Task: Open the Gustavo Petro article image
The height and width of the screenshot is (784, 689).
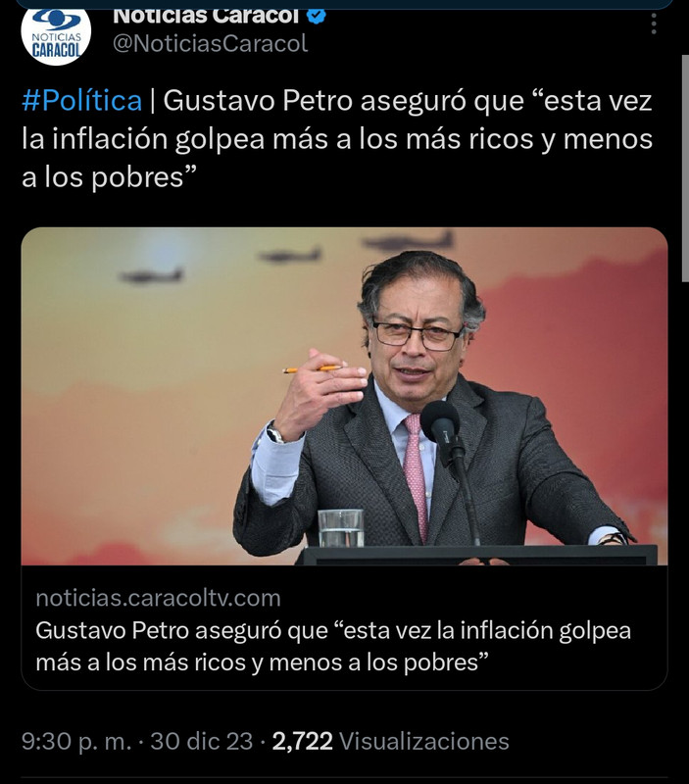Action: pos(345,396)
